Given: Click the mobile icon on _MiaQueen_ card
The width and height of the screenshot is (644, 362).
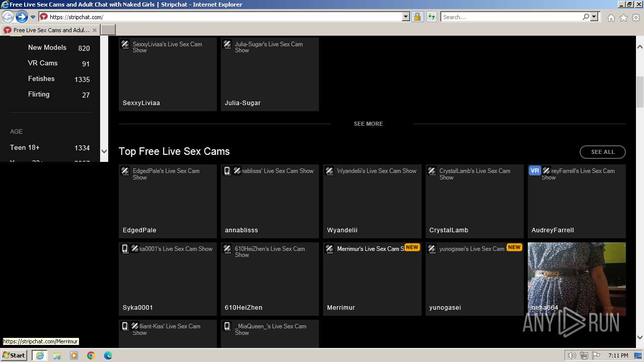Looking at the screenshot, I should pos(227,326).
